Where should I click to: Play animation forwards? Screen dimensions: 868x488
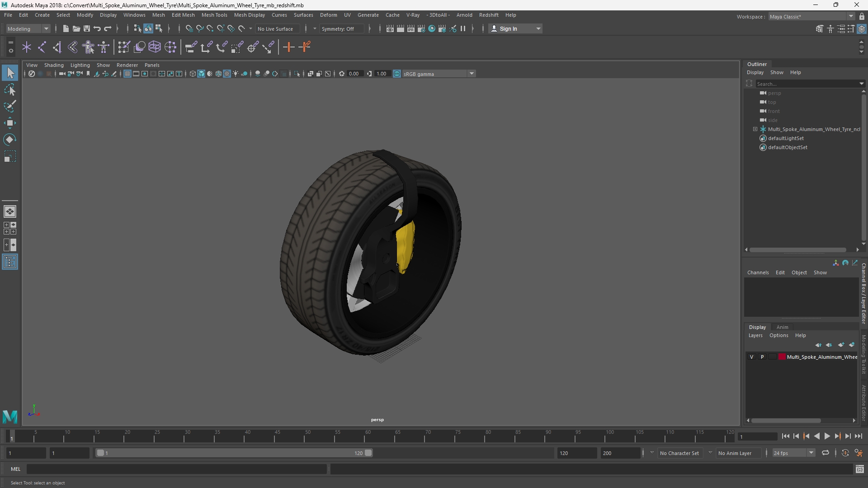click(827, 436)
